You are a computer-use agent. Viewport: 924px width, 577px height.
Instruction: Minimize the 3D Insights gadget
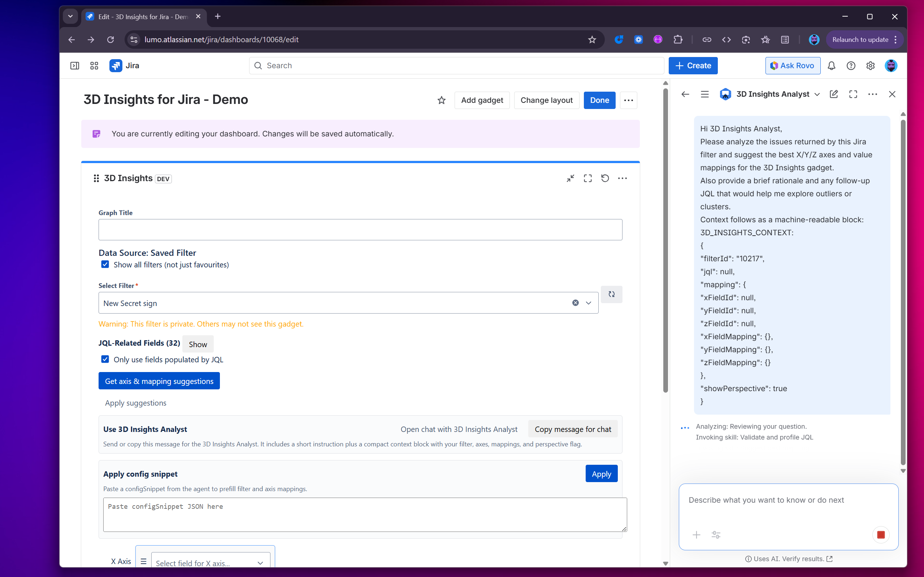(570, 178)
